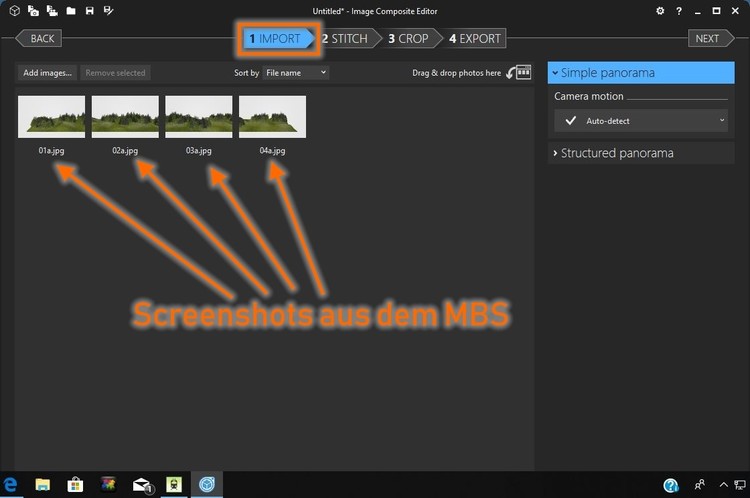Open the Camera motion Auto-detect dropdown
The image size is (750, 498).
click(641, 121)
